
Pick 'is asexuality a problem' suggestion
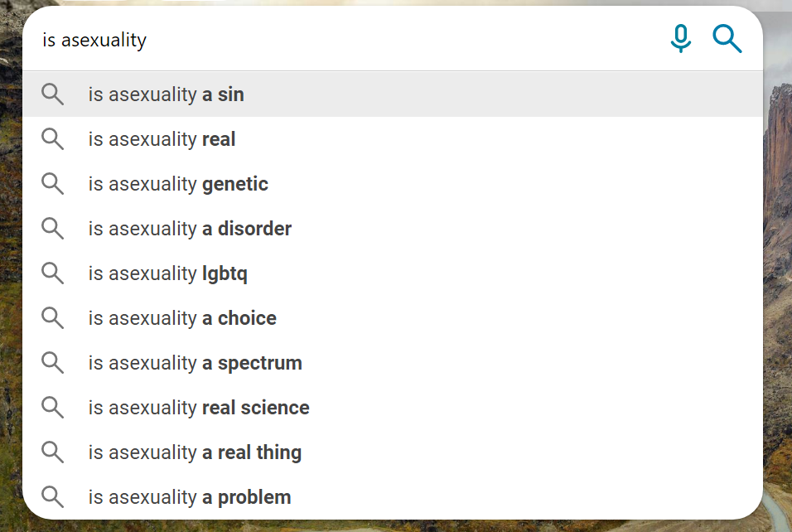pos(393,497)
